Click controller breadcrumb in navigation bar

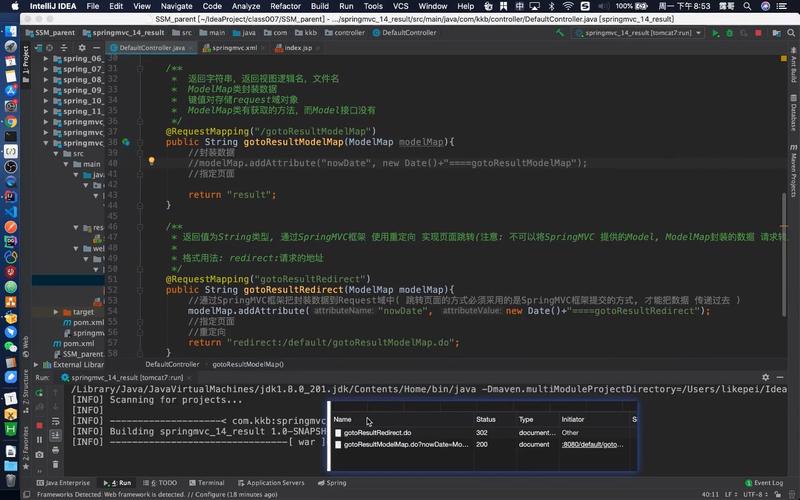345,33
